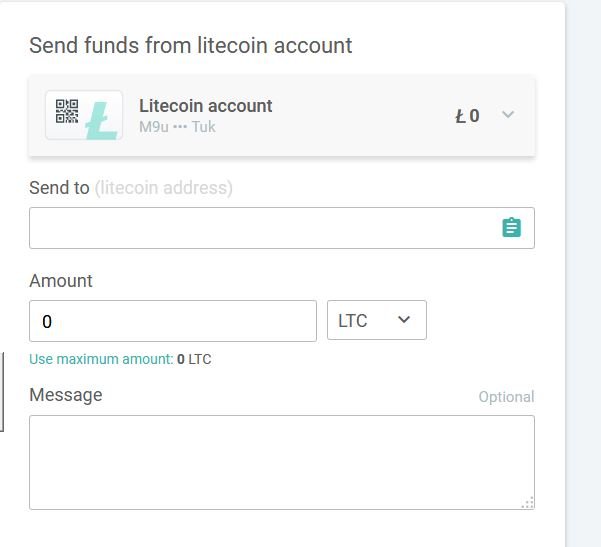601x547 pixels.
Task: Click the paste clipboard icon in address field
Action: 512,228
